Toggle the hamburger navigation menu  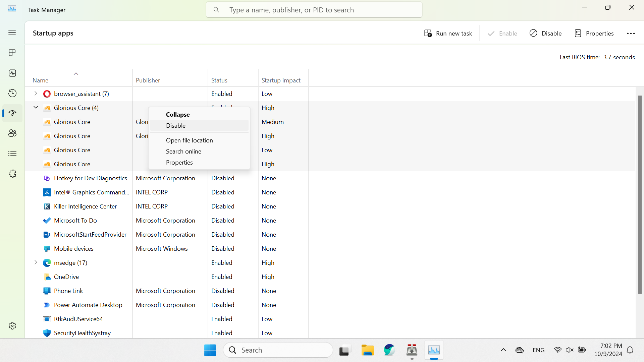tap(12, 33)
